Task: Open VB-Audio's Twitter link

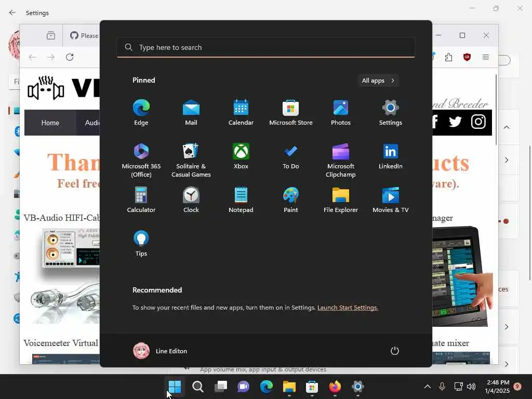Action: (455, 122)
